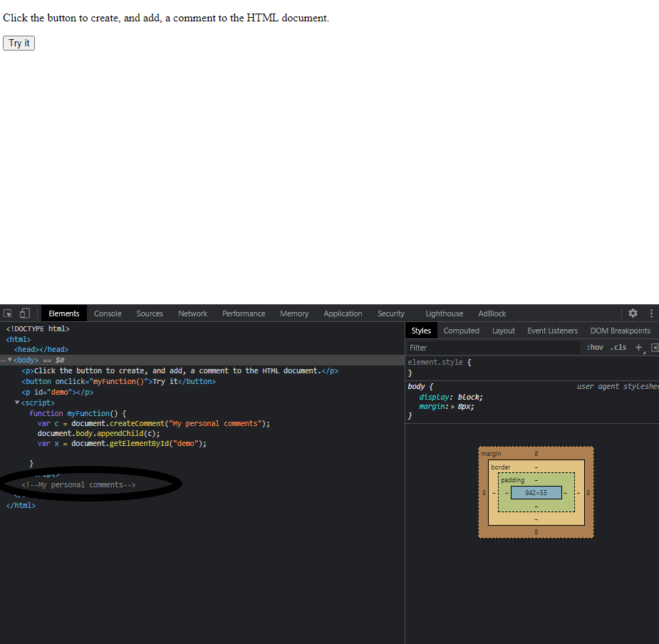Select the Styles tab

tap(421, 331)
